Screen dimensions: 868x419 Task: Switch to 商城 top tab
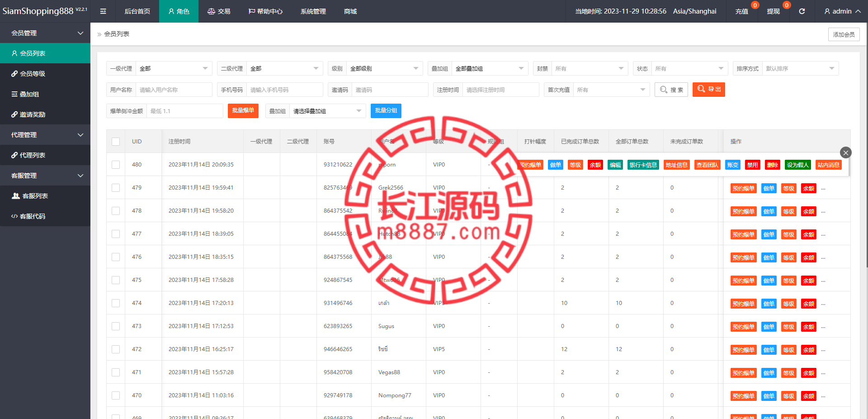350,11
